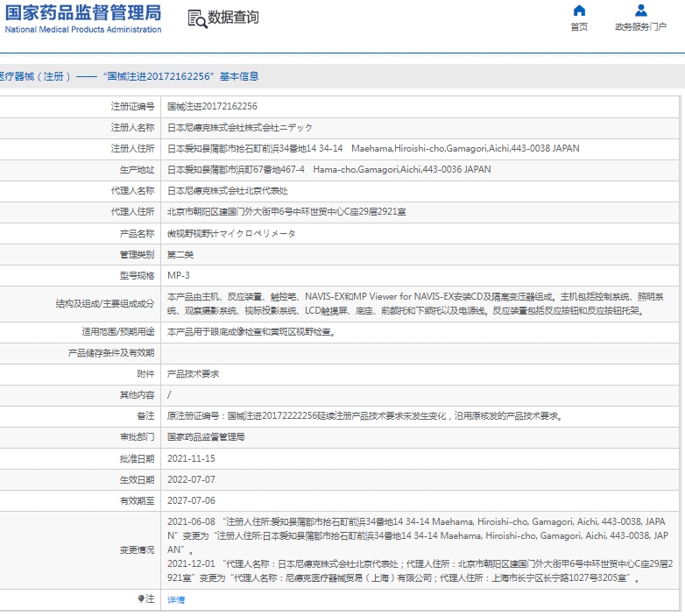Screen dimensions: 685x616
Task: Click the 适用范围/预期用途 label
Action: coord(118,332)
